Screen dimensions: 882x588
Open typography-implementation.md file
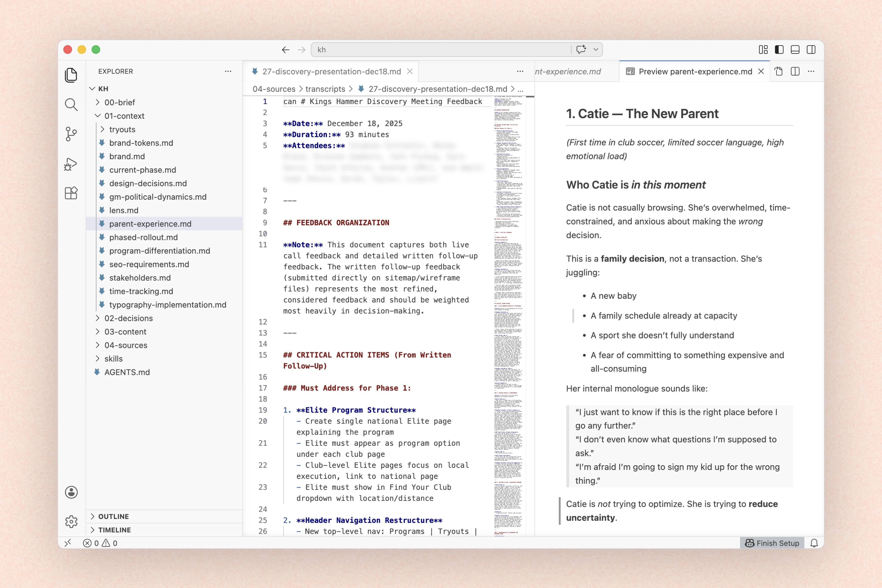pos(164,305)
